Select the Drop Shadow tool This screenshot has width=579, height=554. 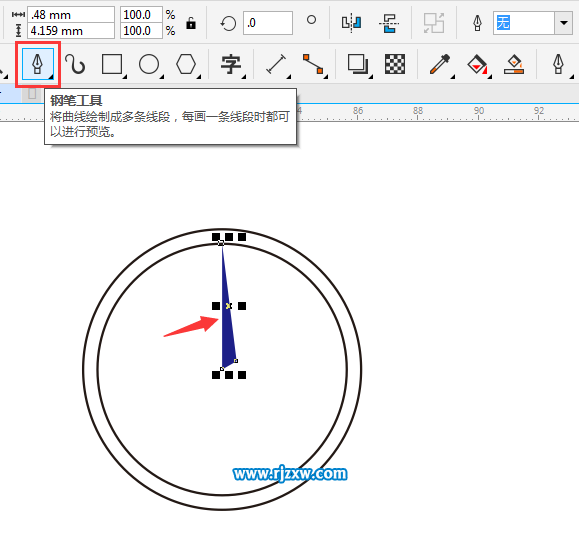coord(357,64)
